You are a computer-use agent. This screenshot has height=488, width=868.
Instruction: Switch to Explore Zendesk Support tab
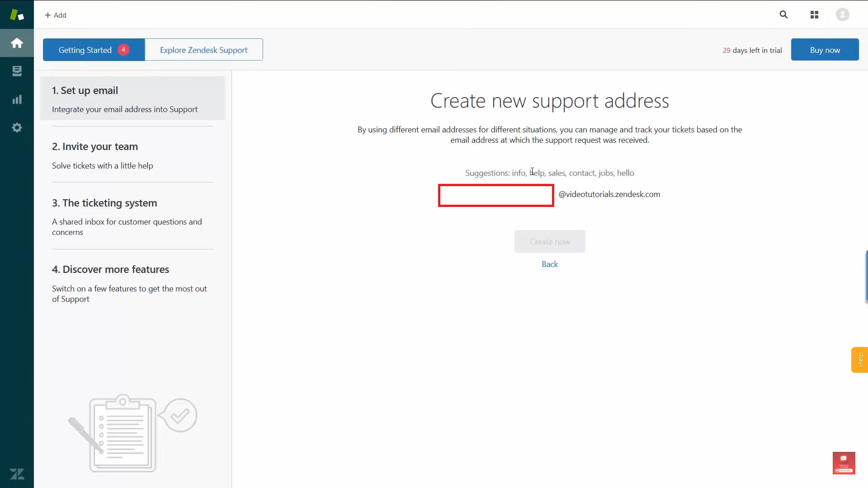[x=204, y=50]
